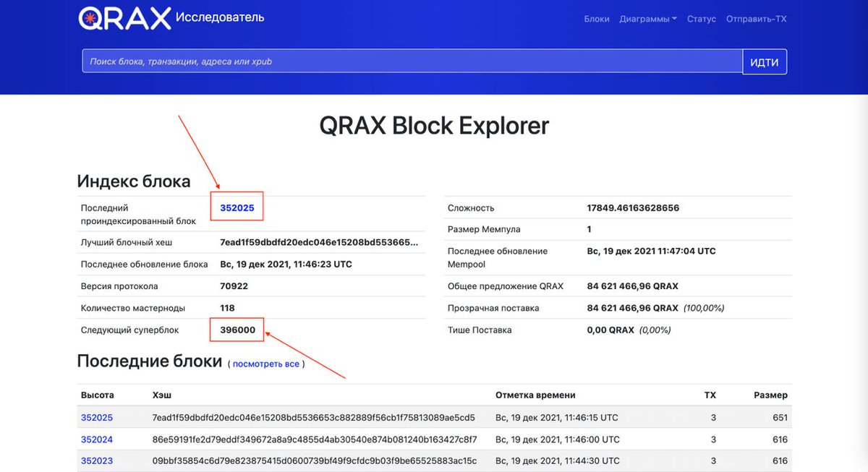The image size is (868, 472).
Task: Click the Исследователь title text
Action: (220, 17)
